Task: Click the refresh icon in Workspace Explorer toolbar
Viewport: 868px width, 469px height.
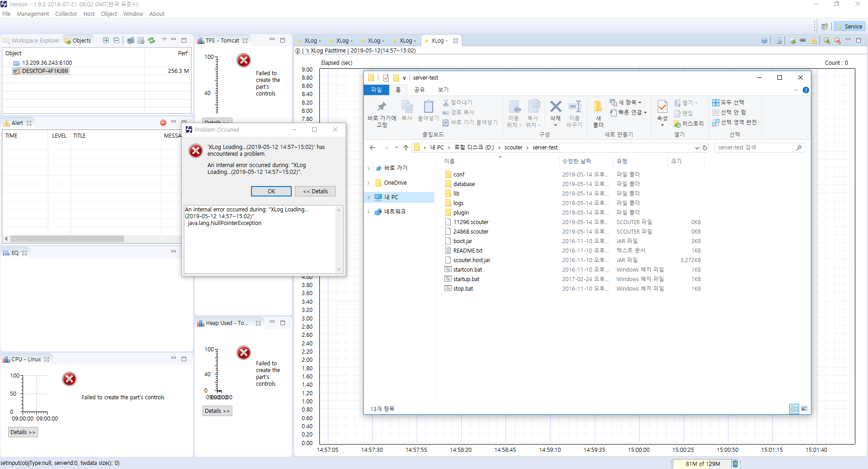Action: click(151, 40)
